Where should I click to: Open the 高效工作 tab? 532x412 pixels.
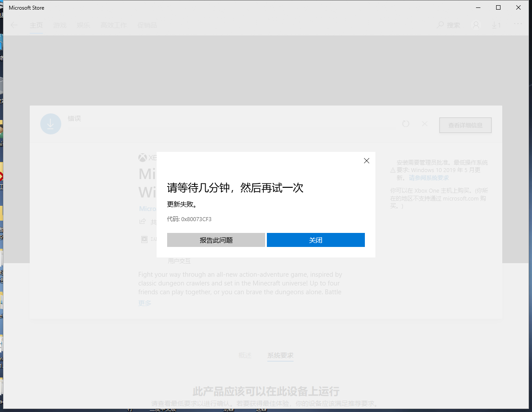(x=114, y=25)
